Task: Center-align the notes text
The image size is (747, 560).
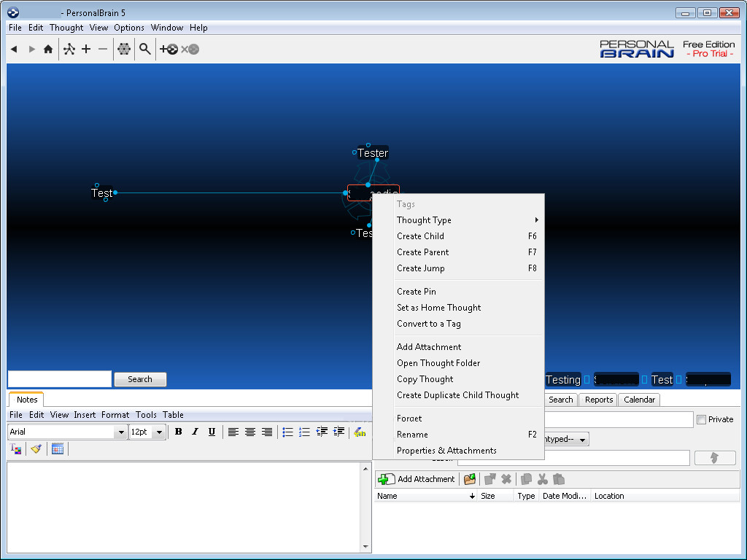Action: (x=250, y=432)
